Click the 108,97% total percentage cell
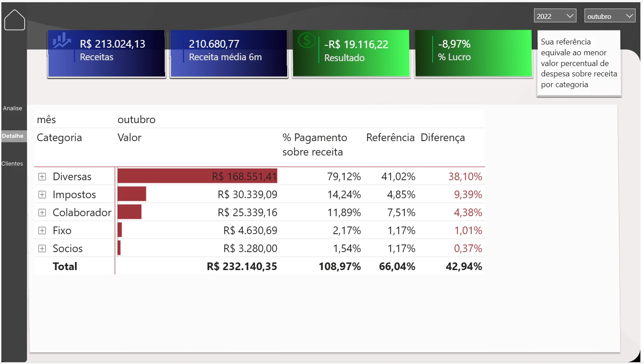 click(340, 266)
